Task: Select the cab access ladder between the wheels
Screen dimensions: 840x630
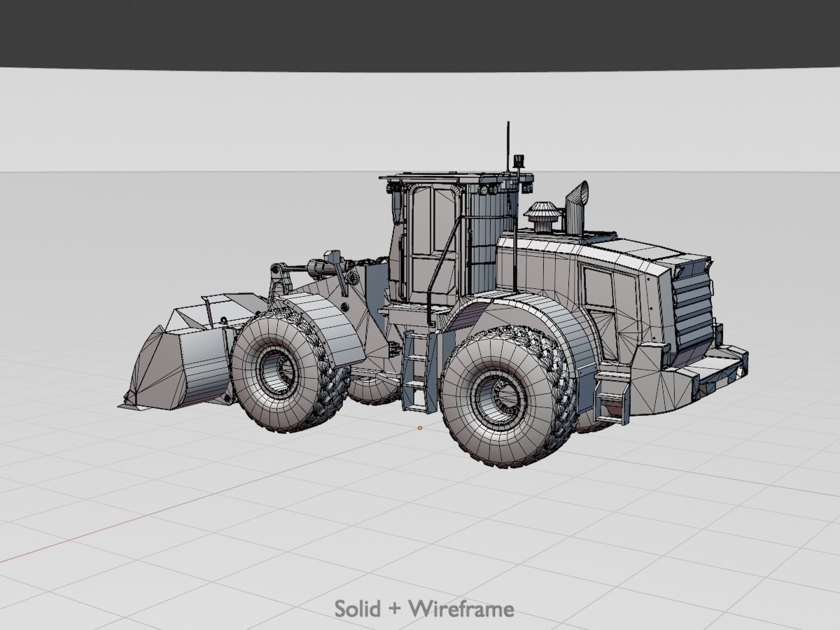Action: (417, 371)
